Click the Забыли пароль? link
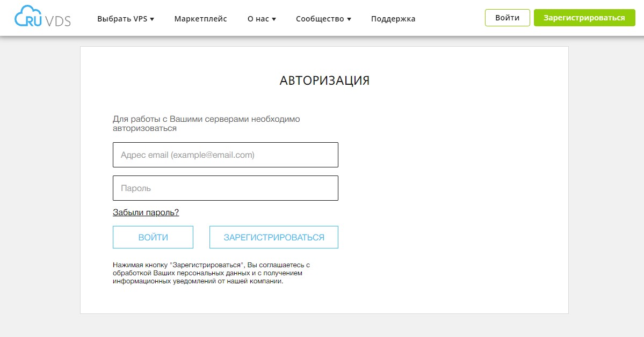Screen dimensions: 644x337 (145, 212)
